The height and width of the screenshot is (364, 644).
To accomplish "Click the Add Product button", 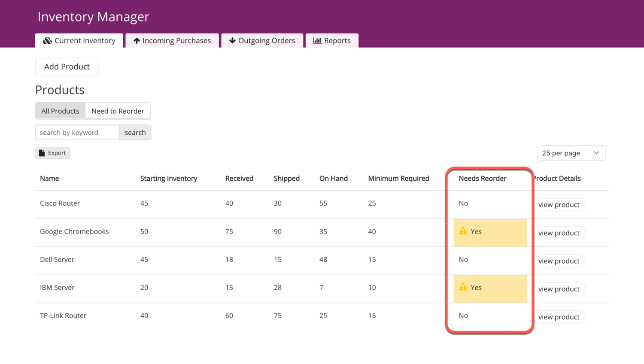I will click(67, 67).
